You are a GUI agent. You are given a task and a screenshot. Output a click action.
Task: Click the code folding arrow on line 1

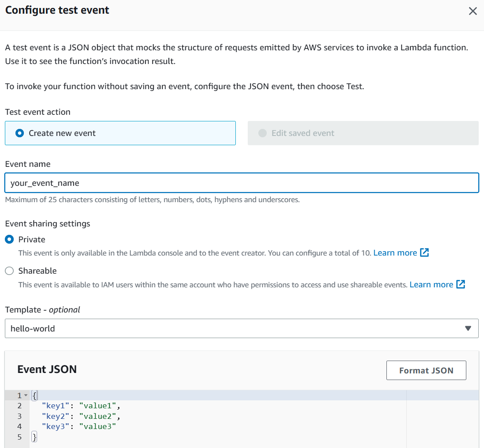coord(25,395)
